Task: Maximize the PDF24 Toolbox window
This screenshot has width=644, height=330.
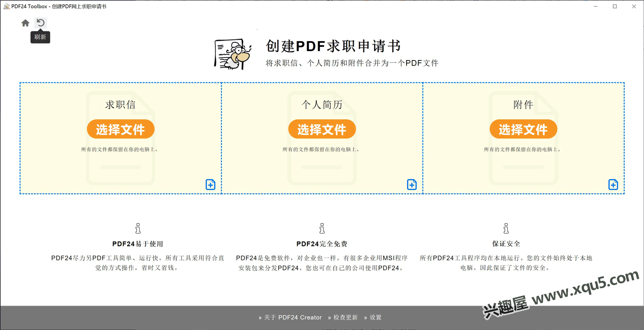Action: (615, 6)
